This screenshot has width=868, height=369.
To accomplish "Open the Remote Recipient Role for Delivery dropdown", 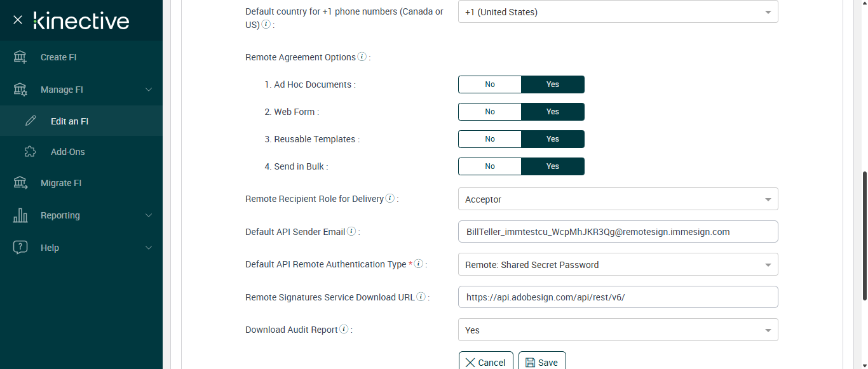I will tap(618, 199).
